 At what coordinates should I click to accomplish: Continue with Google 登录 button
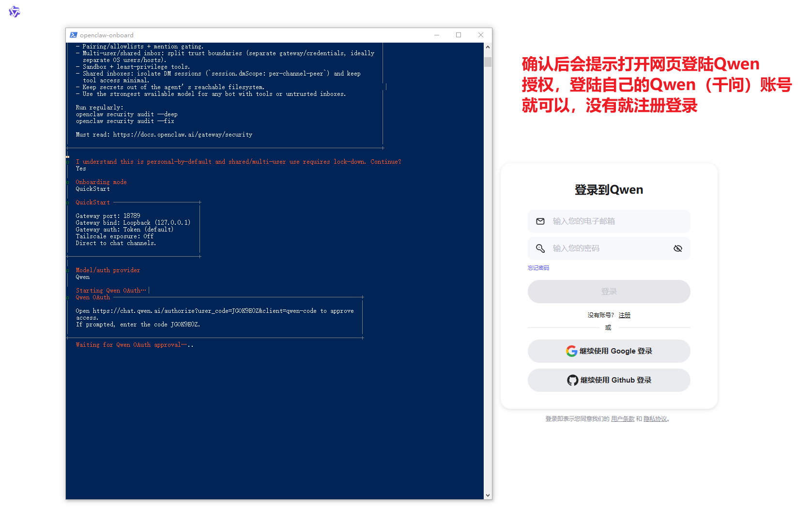(609, 351)
